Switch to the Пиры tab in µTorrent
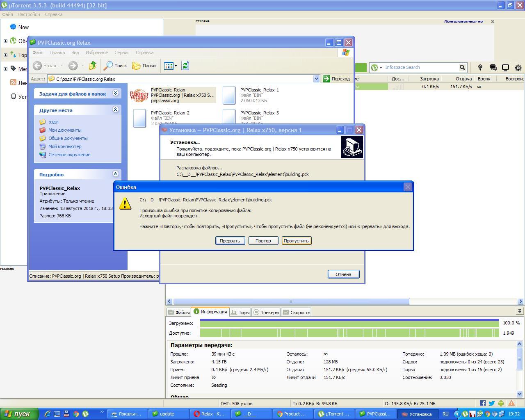Viewport: 525px width, 420px height. tap(240, 313)
